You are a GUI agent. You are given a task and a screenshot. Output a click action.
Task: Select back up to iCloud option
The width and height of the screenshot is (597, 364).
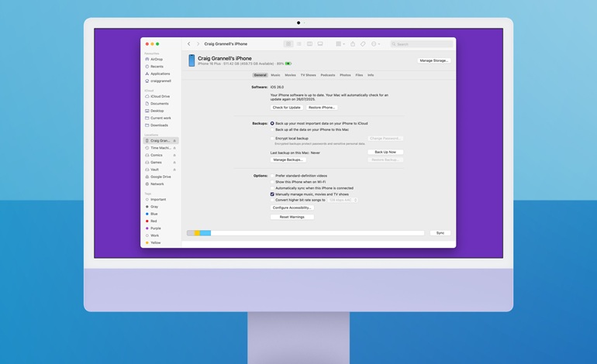(x=272, y=124)
